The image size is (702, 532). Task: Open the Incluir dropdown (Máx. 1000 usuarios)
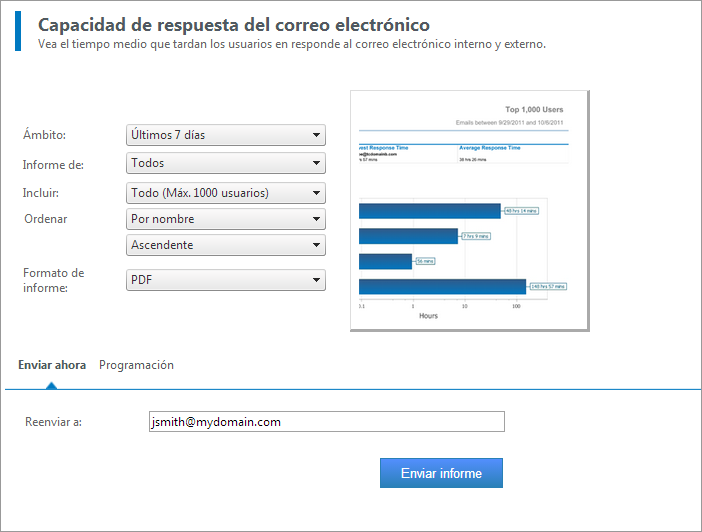click(x=226, y=192)
